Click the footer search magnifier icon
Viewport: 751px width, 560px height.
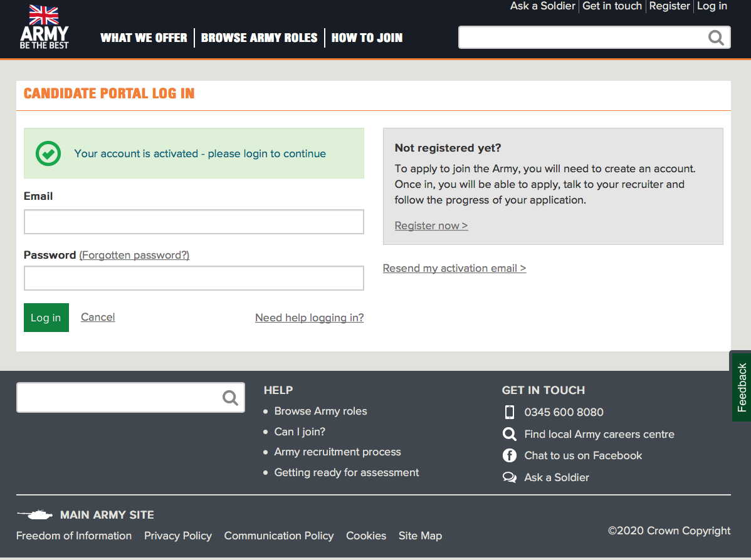(x=230, y=398)
